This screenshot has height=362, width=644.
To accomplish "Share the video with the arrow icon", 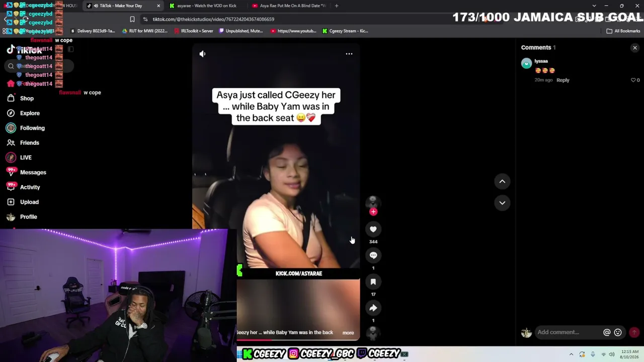I will 373,308.
